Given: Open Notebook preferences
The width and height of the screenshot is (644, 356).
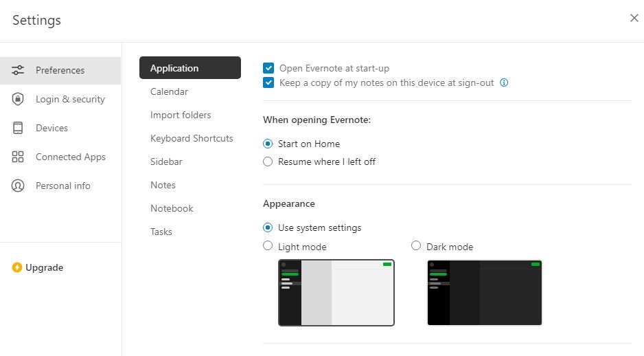Looking at the screenshot, I should tap(172, 208).
